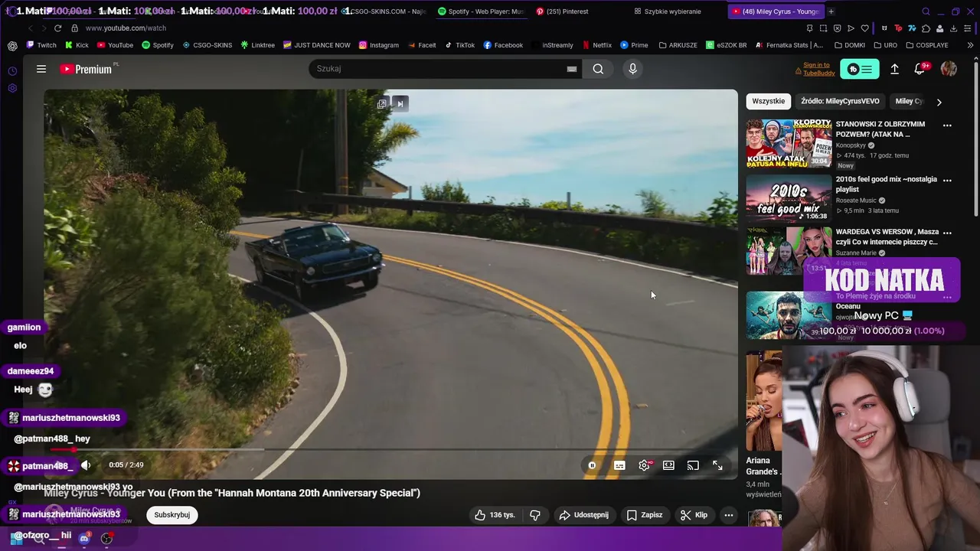Open the browser easy setup sliders icon

[968, 28]
